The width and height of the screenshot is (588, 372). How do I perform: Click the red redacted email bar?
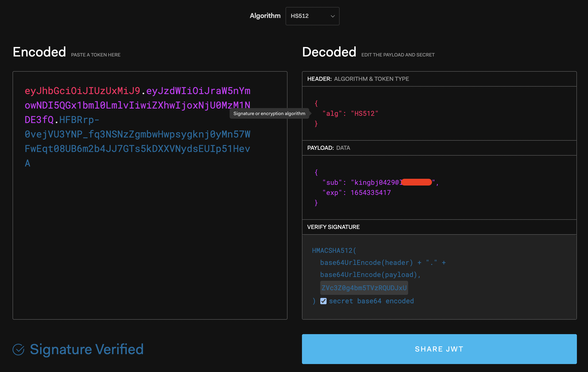[x=417, y=182]
